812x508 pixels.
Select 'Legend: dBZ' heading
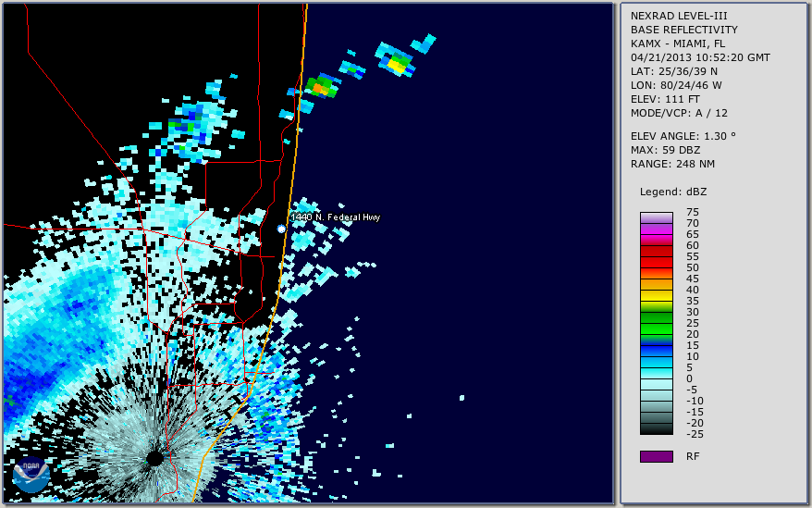click(673, 192)
